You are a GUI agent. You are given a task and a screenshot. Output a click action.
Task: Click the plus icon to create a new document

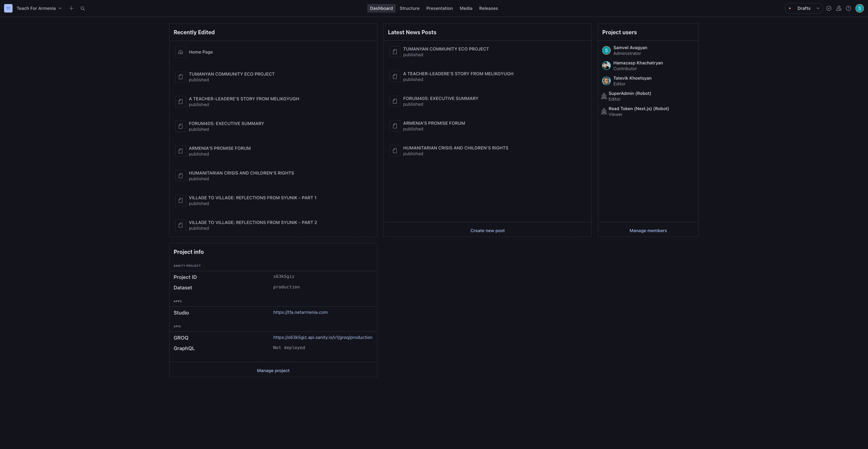tap(71, 8)
